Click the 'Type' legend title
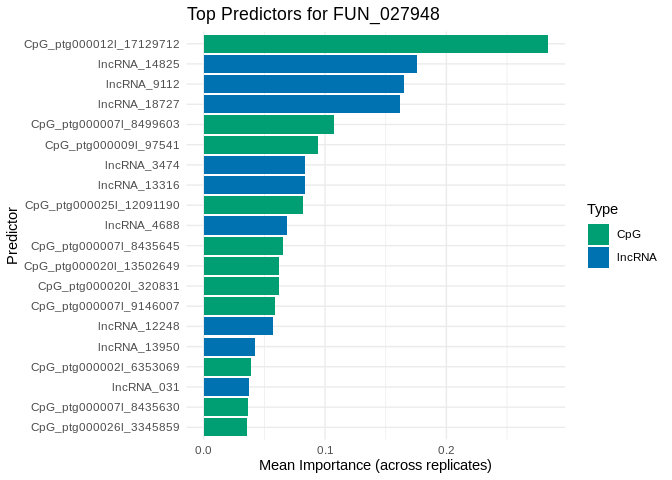 tap(602, 209)
